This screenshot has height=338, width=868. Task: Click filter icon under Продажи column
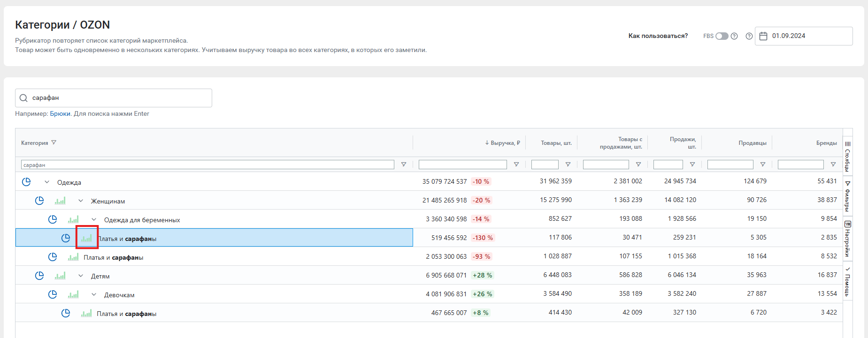point(692,165)
